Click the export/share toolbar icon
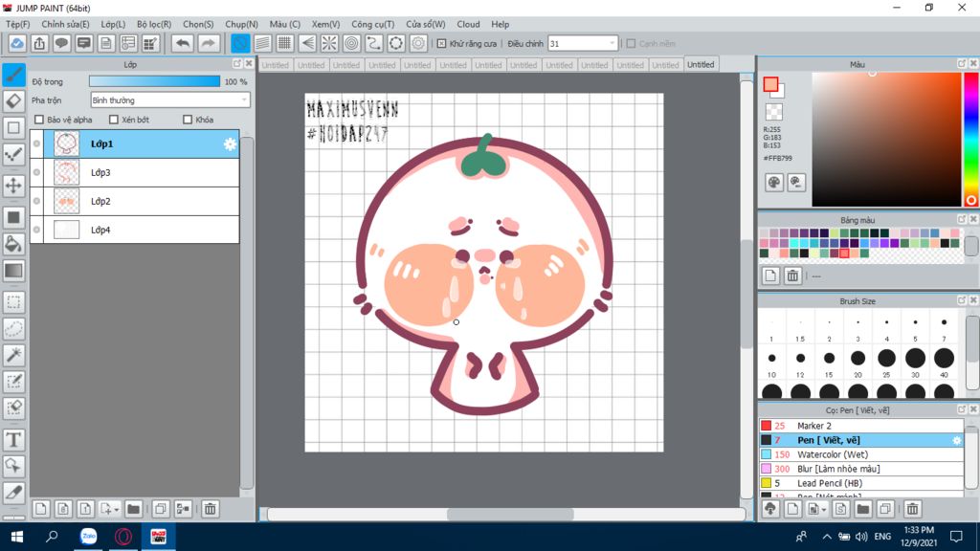980x551 pixels. 39,43
